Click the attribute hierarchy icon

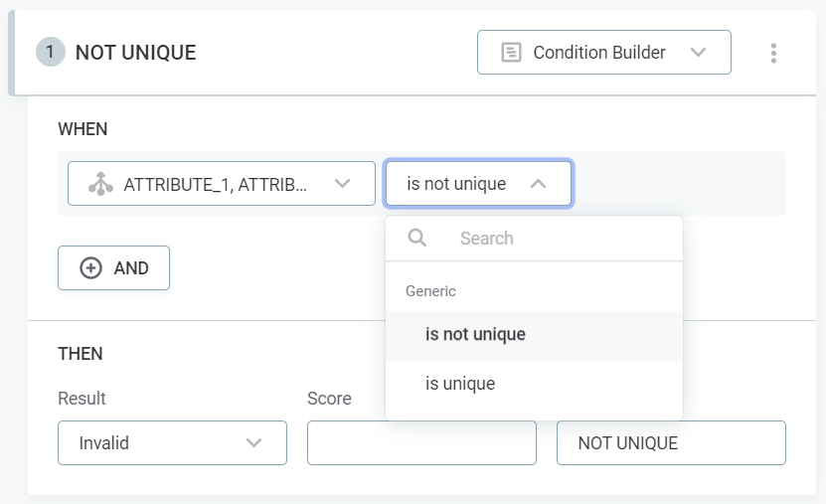[100, 184]
